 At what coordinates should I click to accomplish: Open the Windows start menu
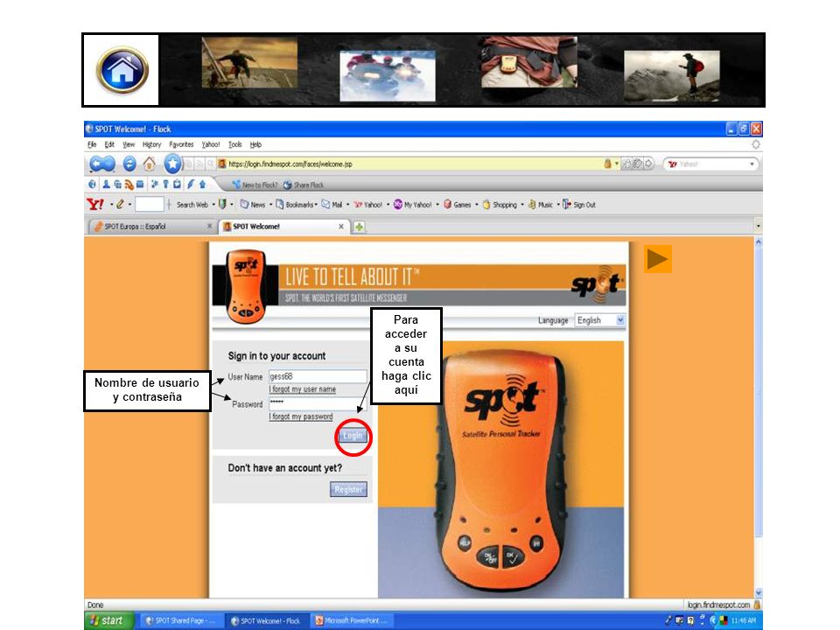click(x=107, y=621)
